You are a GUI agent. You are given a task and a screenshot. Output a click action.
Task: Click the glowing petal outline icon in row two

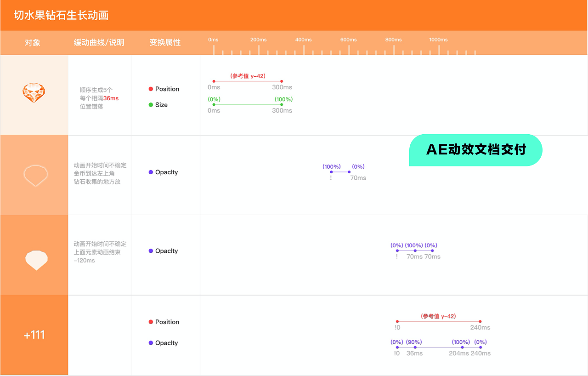pyautogui.click(x=35, y=176)
